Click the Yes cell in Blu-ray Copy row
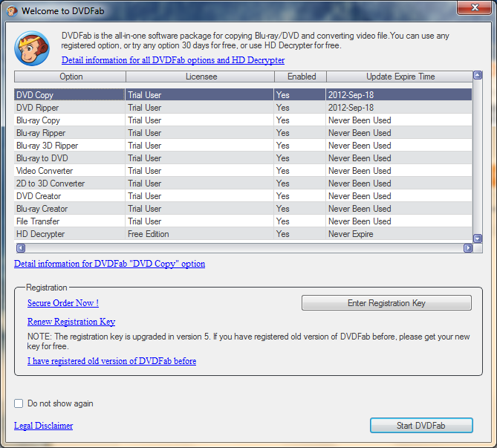Image resolution: width=497 pixels, height=448 pixels. coord(300,120)
